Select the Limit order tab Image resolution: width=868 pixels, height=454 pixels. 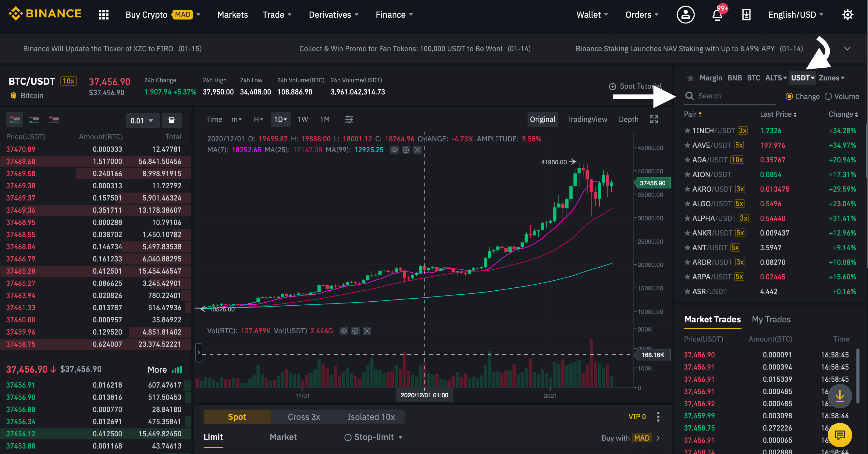[x=213, y=437]
